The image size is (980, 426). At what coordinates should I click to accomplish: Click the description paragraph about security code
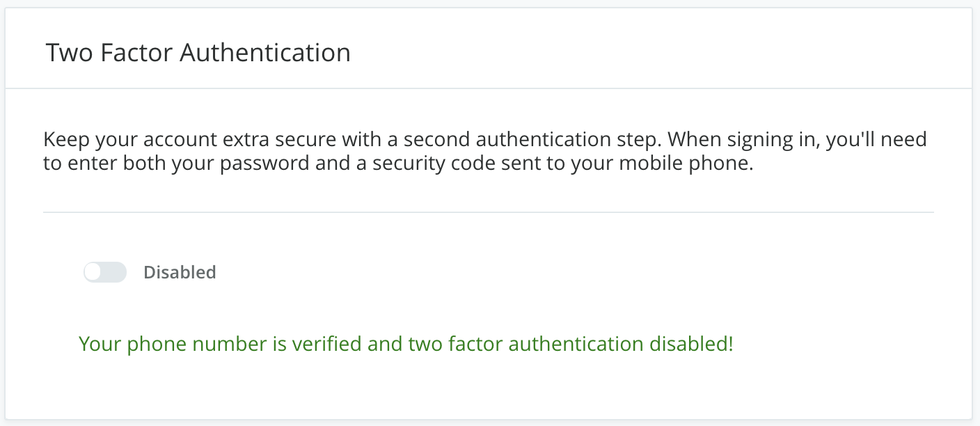click(484, 152)
